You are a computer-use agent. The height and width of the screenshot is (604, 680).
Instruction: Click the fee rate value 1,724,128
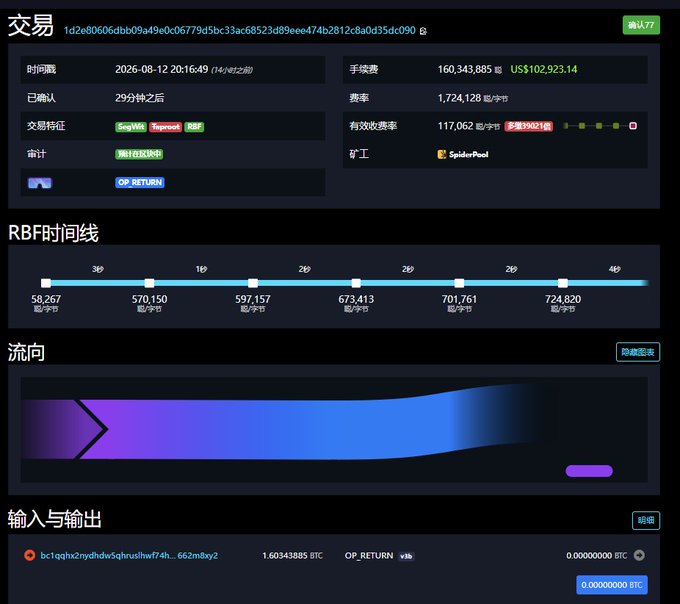[459, 98]
